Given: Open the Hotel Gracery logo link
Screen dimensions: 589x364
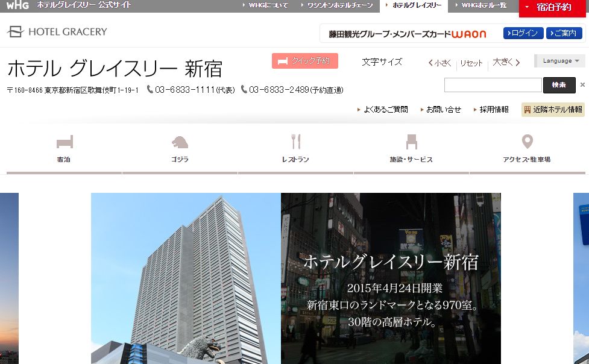Looking at the screenshot, I should click(x=57, y=31).
